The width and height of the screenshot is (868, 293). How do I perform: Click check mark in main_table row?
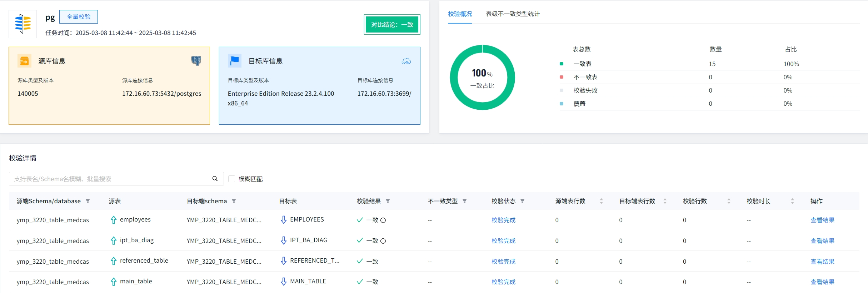[360, 282]
